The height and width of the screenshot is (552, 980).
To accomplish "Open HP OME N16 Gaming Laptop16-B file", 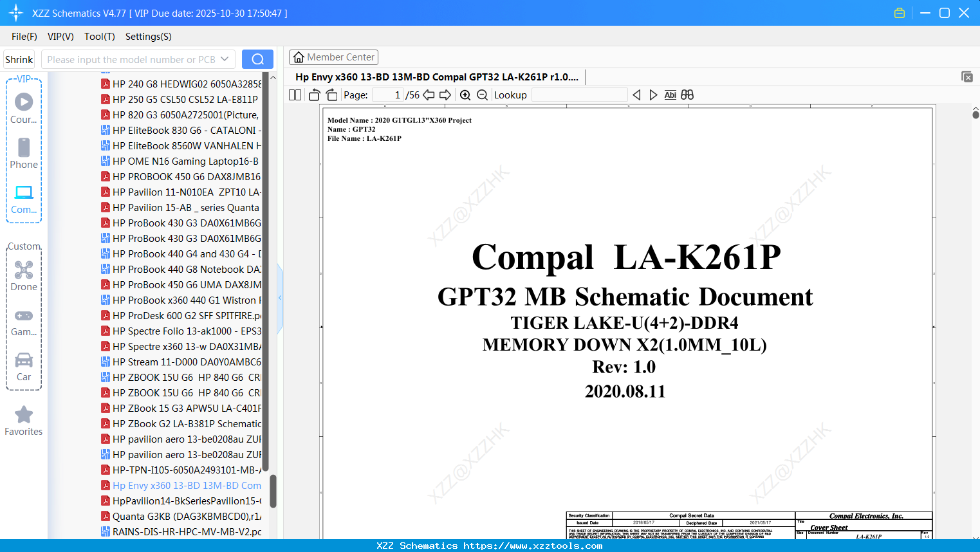I will [x=180, y=161].
